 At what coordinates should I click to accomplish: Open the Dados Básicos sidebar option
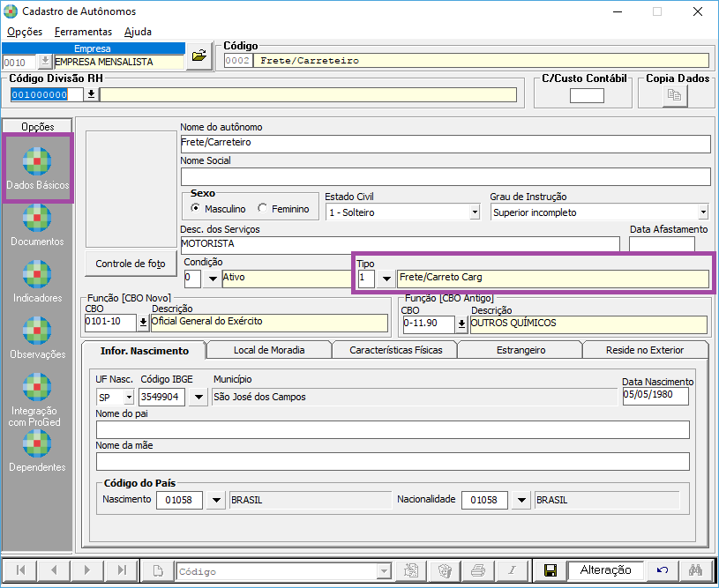point(37,167)
